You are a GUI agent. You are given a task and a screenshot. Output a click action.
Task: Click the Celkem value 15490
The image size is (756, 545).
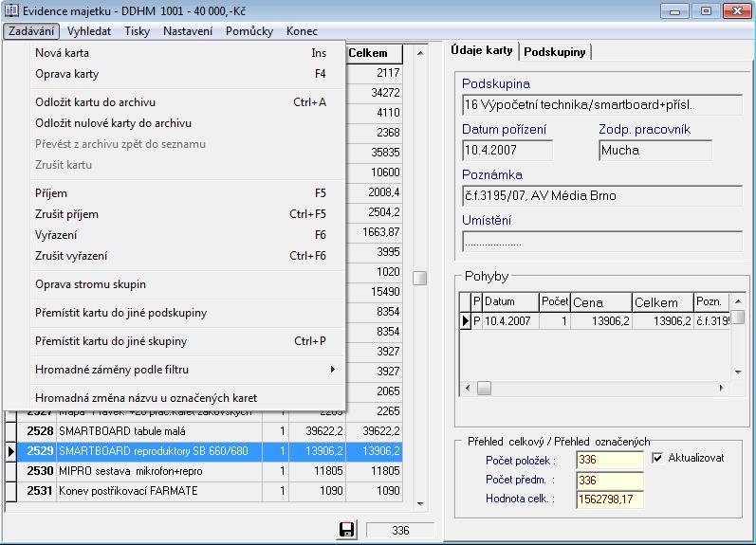tap(374, 292)
